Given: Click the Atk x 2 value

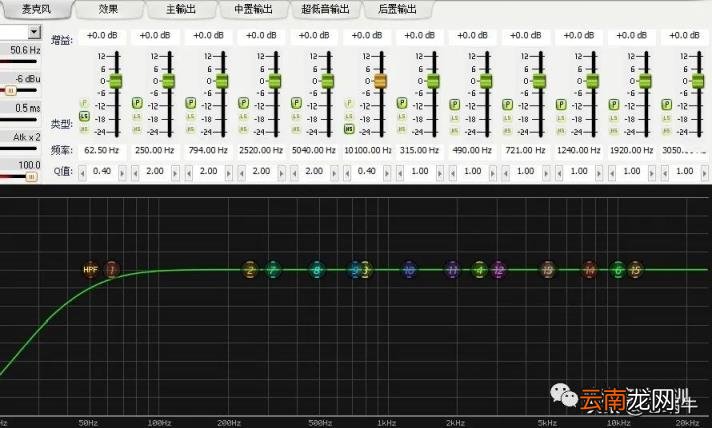Looking at the screenshot, I should tap(26, 137).
